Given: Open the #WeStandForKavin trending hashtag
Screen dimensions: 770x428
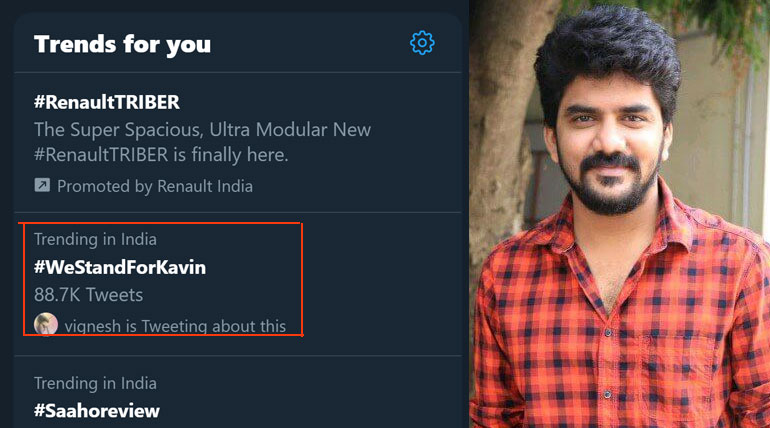Looking at the screenshot, I should (120, 267).
